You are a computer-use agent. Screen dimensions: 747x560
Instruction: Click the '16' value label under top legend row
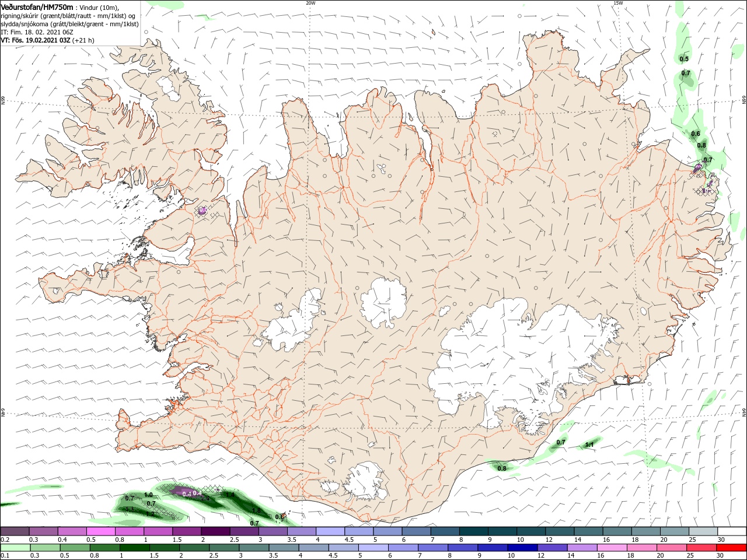click(607, 540)
